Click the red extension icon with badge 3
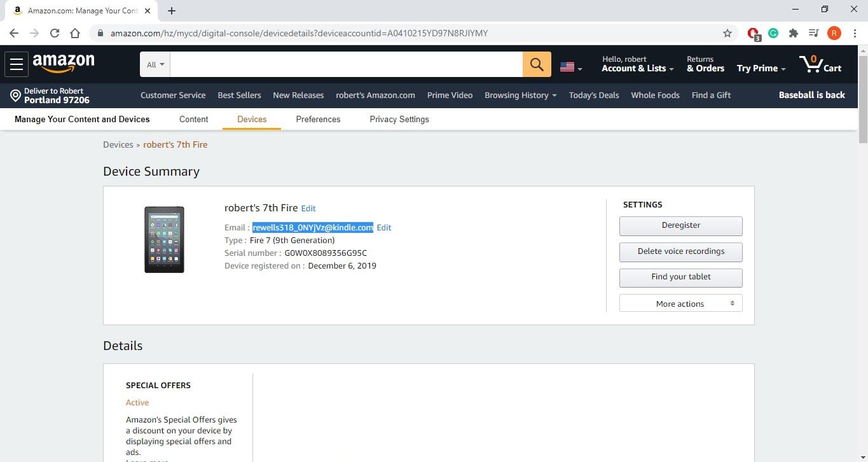868x462 pixels. pos(754,34)
